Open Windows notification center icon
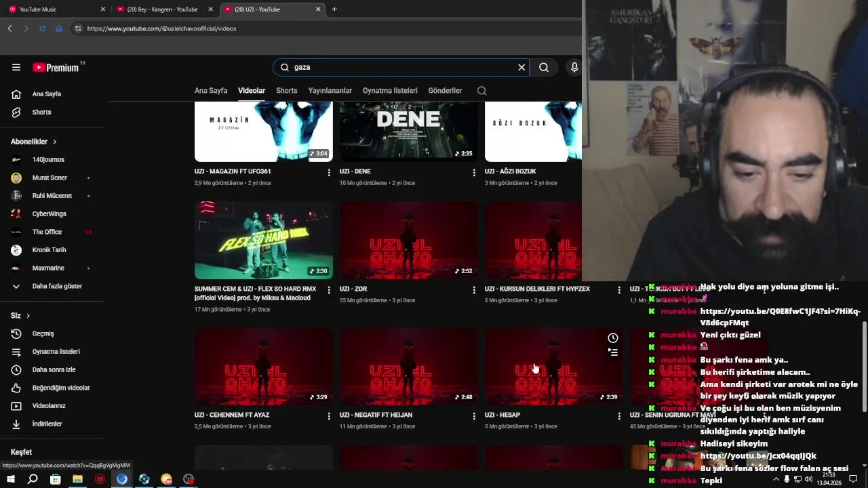Screen dimensions: 868x488 click(x=853, y=479)
